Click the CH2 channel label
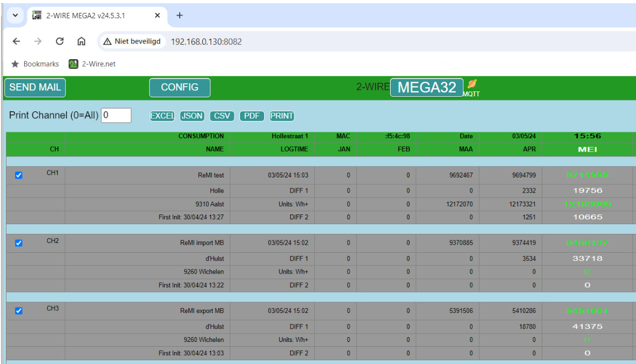 (x=53, y=241)
